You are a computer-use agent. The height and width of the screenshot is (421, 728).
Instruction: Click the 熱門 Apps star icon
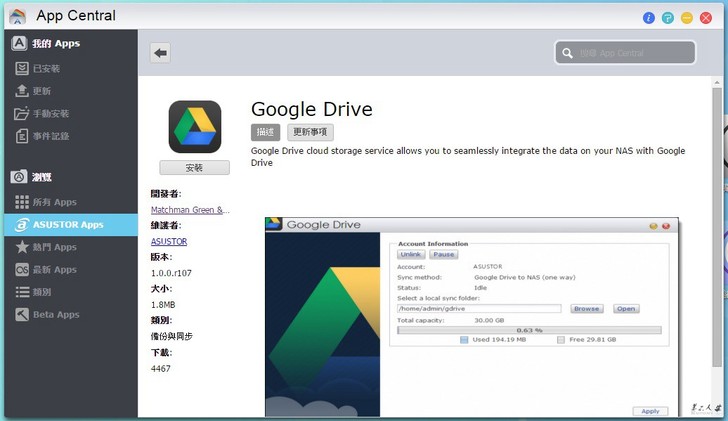tap(21, 247)
